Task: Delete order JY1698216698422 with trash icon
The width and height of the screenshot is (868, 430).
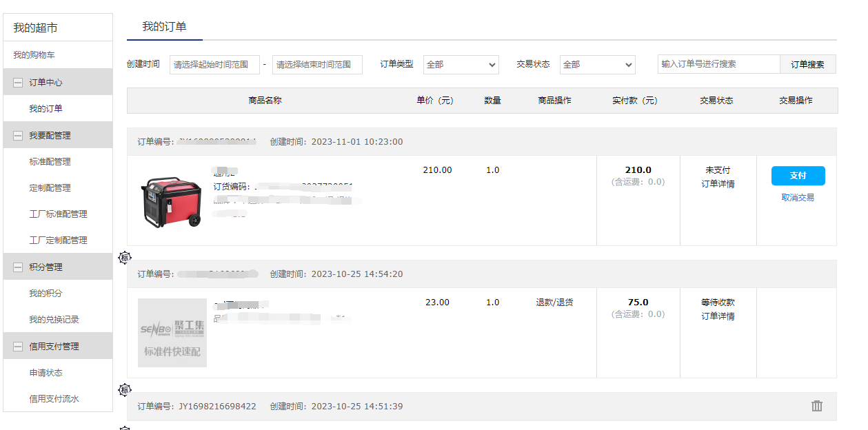Action: click(x=817, y=406)
